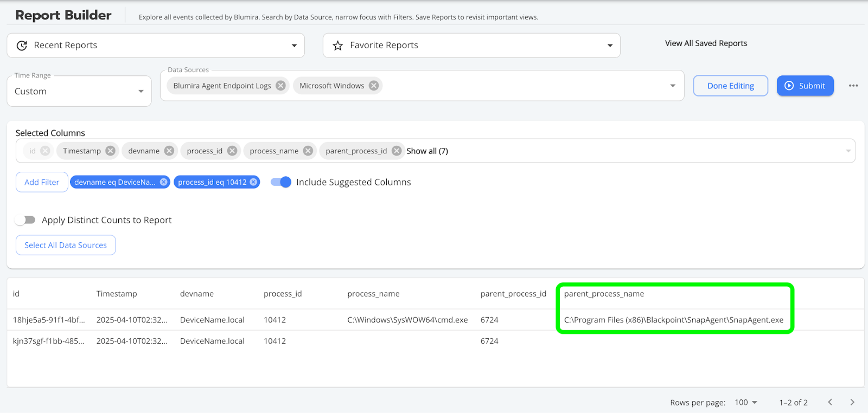Click Add Filter
The height and width of the screenshot is (413, 868).
42,182
